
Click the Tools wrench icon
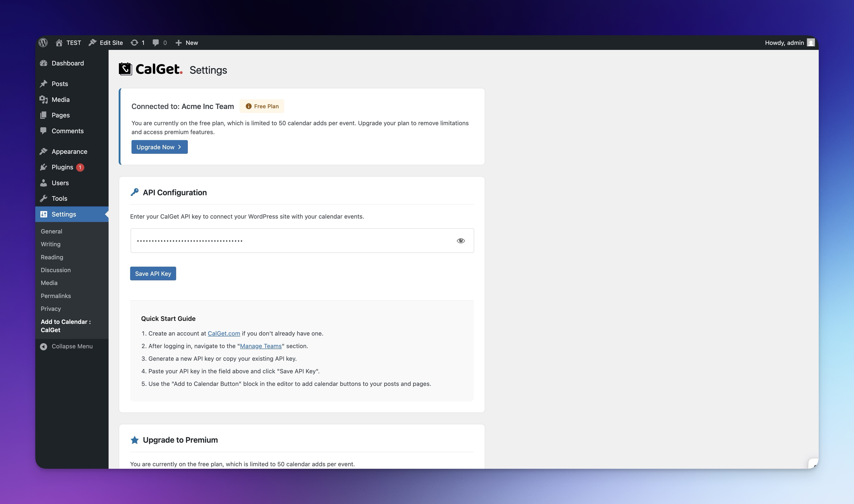[44, 198]
